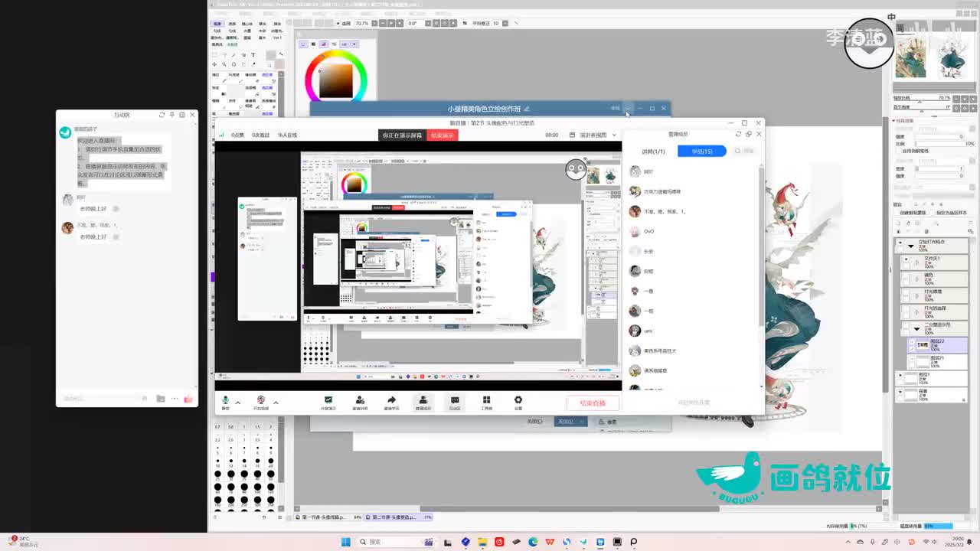Expand the 辅色 folder

pyautogui.click(x=916, y=279)
